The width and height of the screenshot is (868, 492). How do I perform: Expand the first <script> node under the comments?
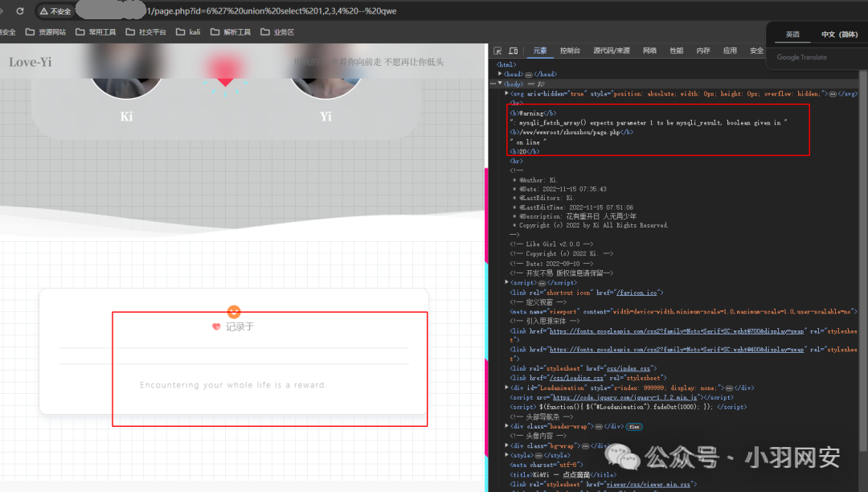click(506, 282)
